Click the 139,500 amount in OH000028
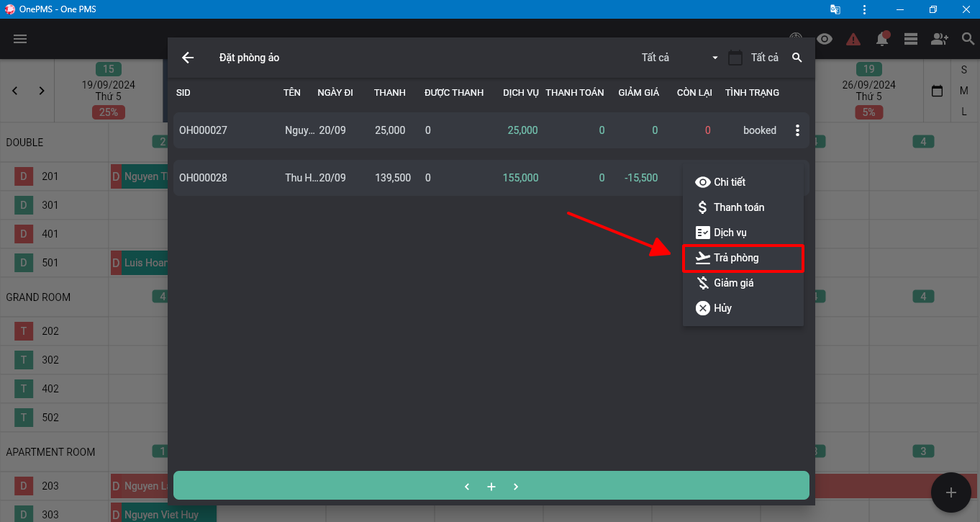The height and width of the screenshot is (522, 980). [393, 178]
